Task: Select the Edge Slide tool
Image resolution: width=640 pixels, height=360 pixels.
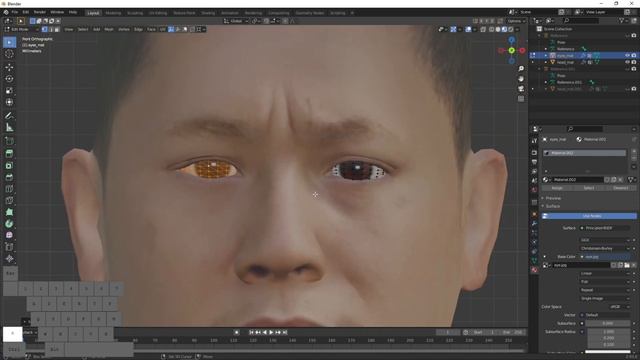Action: (9, 247)
